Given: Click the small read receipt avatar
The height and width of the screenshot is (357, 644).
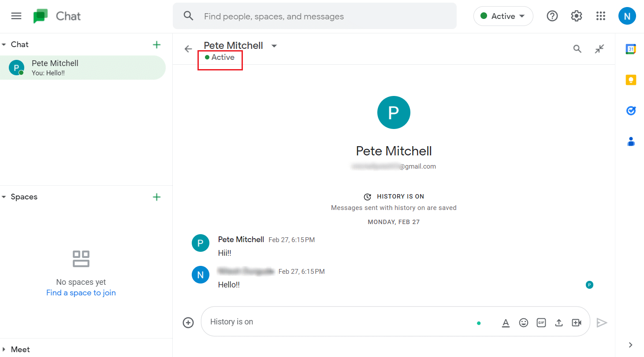Looking at the screenshot, I should pyautogui.click(x=589, y=285).
